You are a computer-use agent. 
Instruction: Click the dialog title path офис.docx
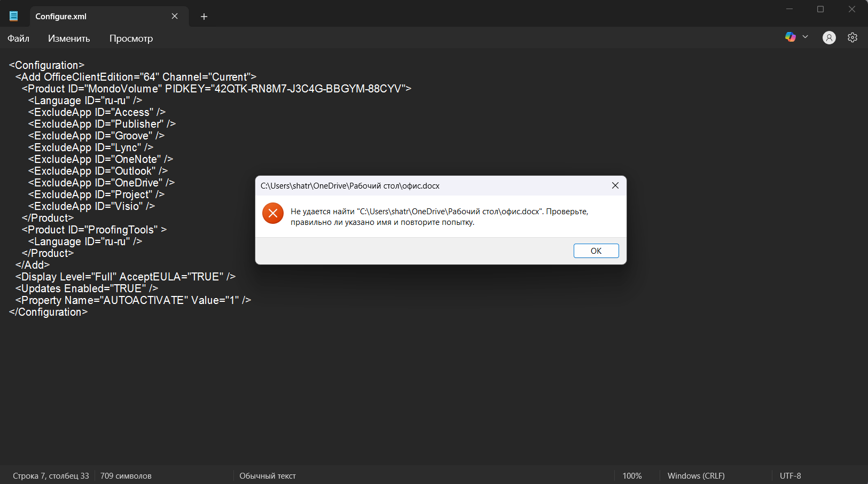pyautogui.click(x=350, y=186)
